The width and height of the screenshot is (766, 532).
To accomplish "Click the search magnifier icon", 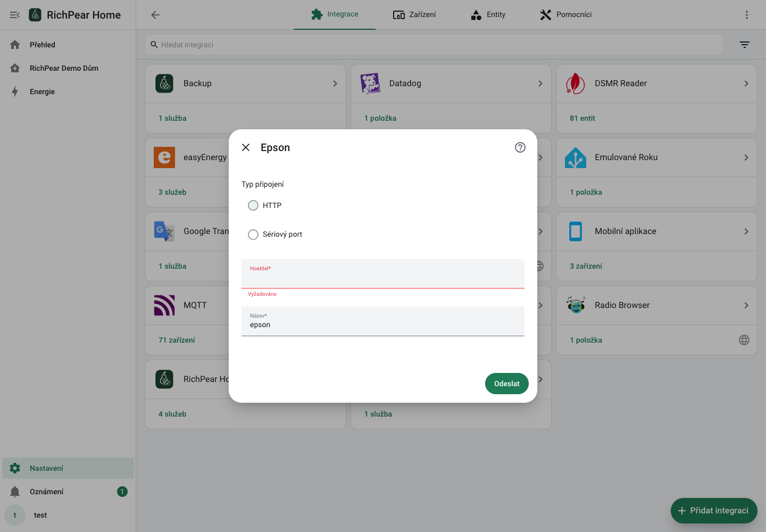I will click(154, 45).
